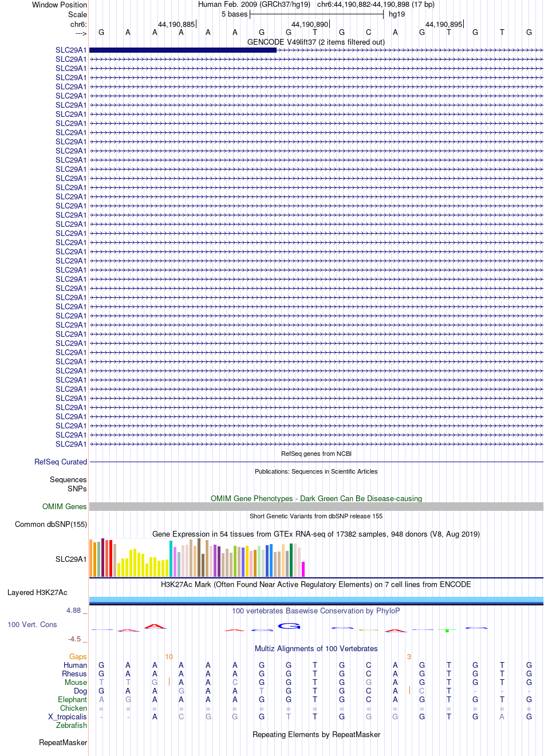Select the X_tropicalis alignment row label
This screenshot has height=756, width=544.
click(68, 717)
